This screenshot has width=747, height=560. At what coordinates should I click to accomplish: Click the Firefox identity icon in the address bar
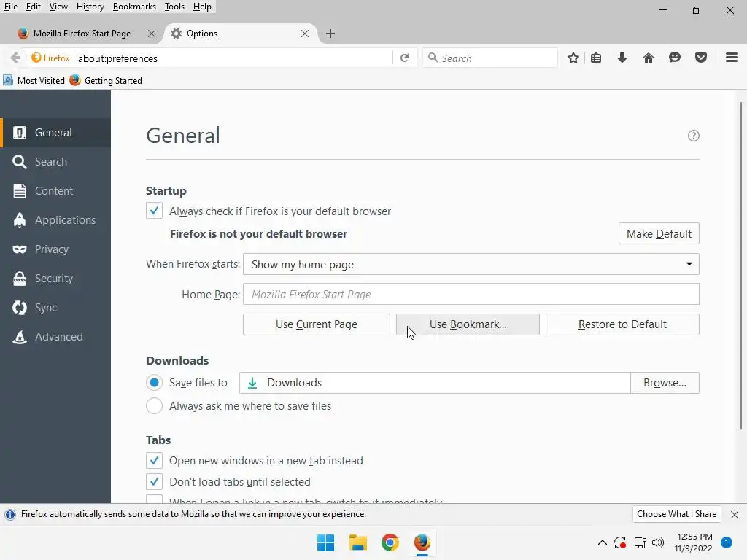click(x=50, y=58)
